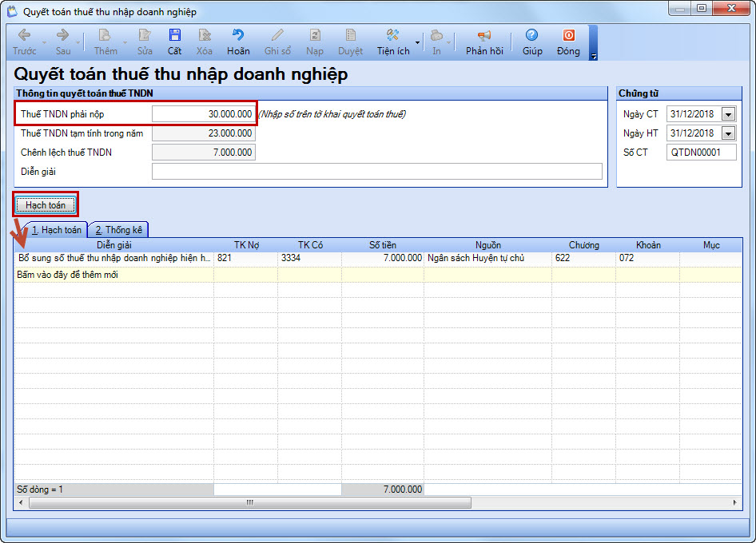Click the horizontal scrollbar thumb
756x543 pixels.
click(250, 502)
